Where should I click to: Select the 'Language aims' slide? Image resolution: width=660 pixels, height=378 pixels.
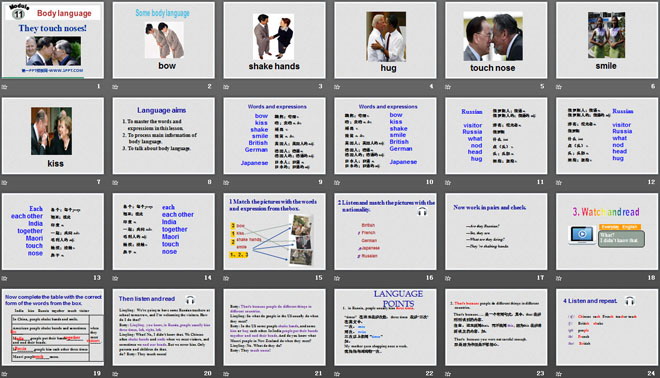[164, 136]
